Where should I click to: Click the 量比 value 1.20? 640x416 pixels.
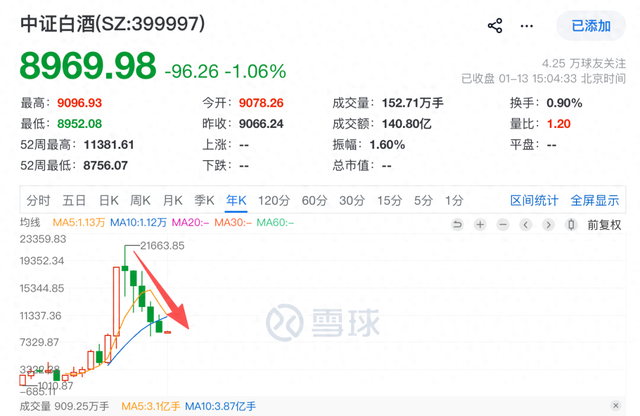pyautogui.click(x=559, y=124)
